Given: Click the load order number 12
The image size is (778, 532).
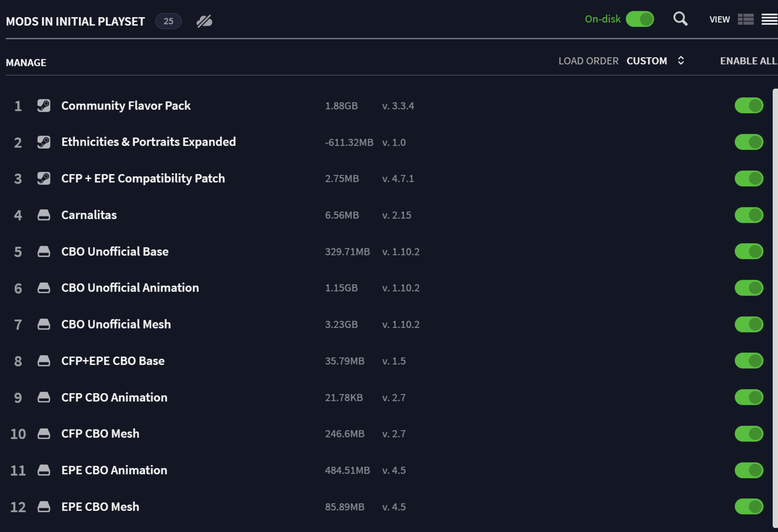Looking at the screenshot, I should (18, 507).
